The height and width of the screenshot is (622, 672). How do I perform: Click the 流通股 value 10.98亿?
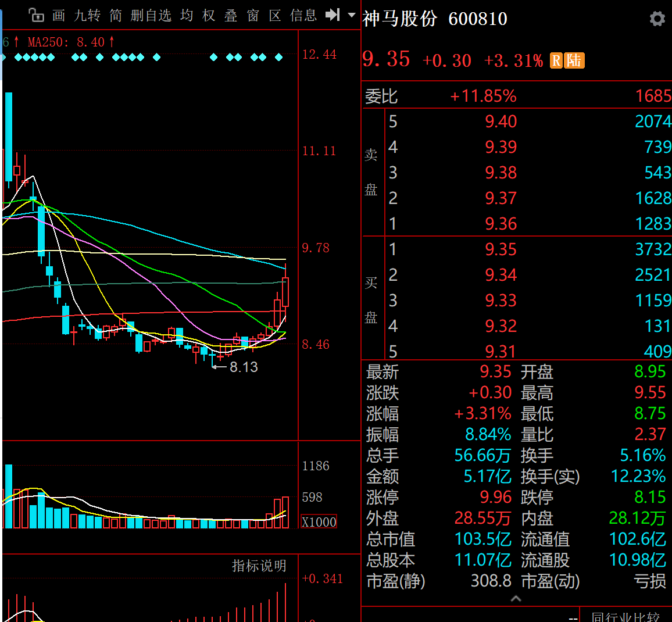coord(637,560)
